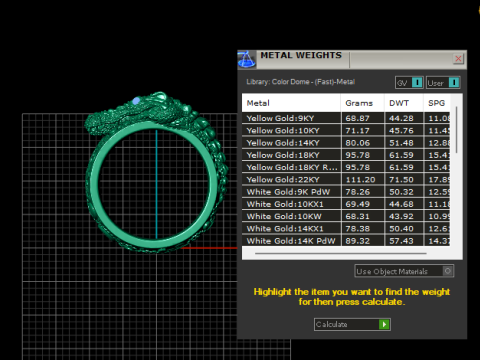
Task: Select the Yellow Gold:10KY row
Action: [x=346, y=130]
